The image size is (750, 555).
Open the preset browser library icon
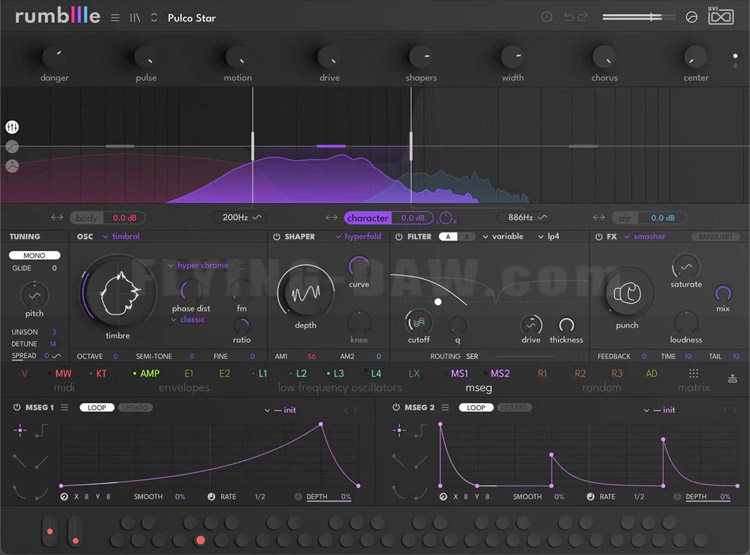point(135,18)
